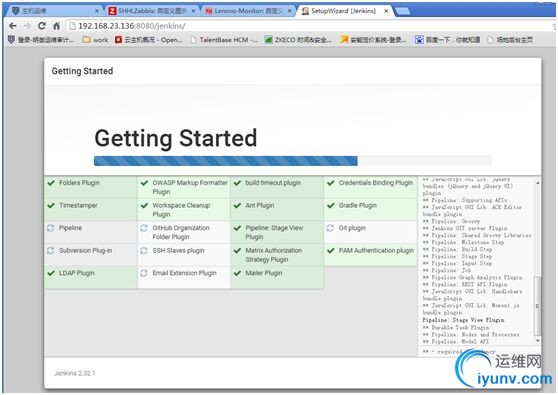558x395 pixels.
Task: Select the Git plugin name
Action: pos(352,228)
